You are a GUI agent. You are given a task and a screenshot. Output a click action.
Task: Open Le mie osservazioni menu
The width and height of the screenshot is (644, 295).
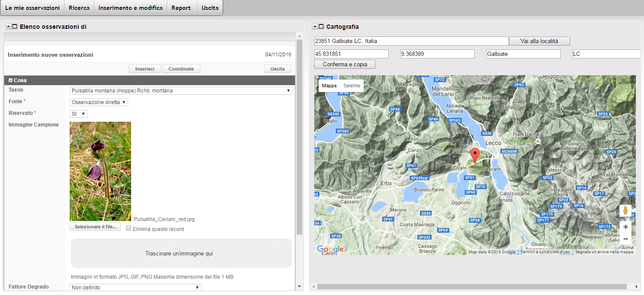pyautogui.click(x=32, y=8)
